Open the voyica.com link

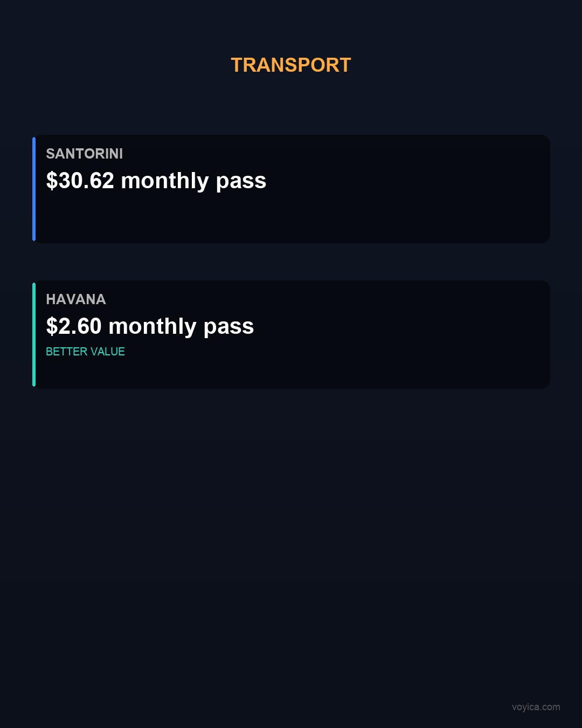click(x=536, y=707)
